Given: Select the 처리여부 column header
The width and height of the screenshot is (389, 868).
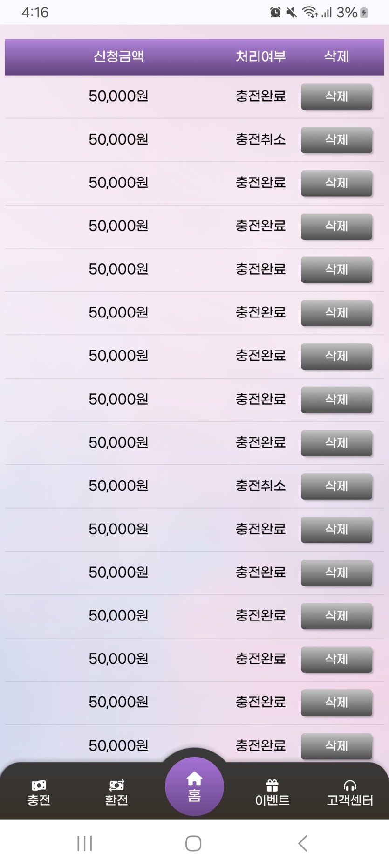Looking at the screenshot, I should tap(260, 56).
